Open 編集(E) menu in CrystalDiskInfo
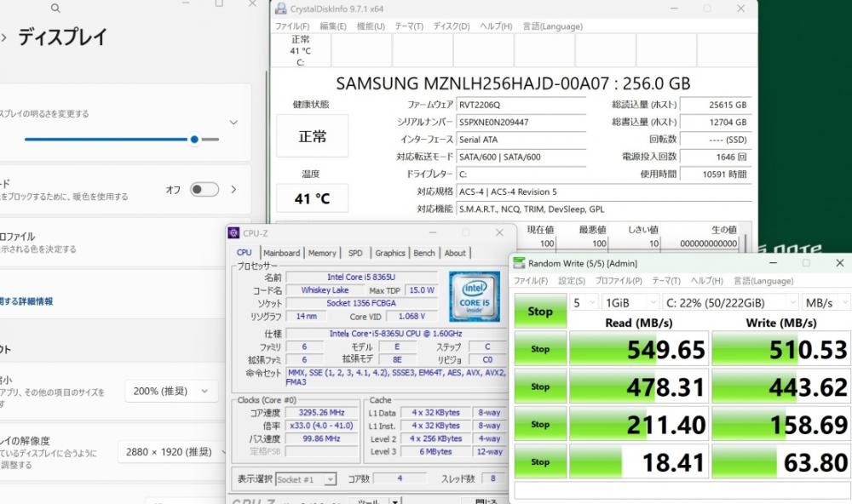Screen dimensions: 852x504 (x=332, y=26)
